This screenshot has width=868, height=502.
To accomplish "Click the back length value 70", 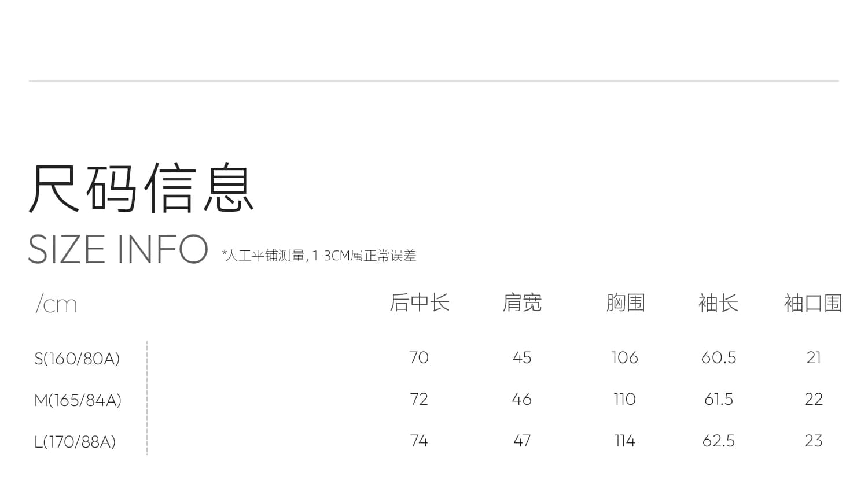I will click(419, 357).
